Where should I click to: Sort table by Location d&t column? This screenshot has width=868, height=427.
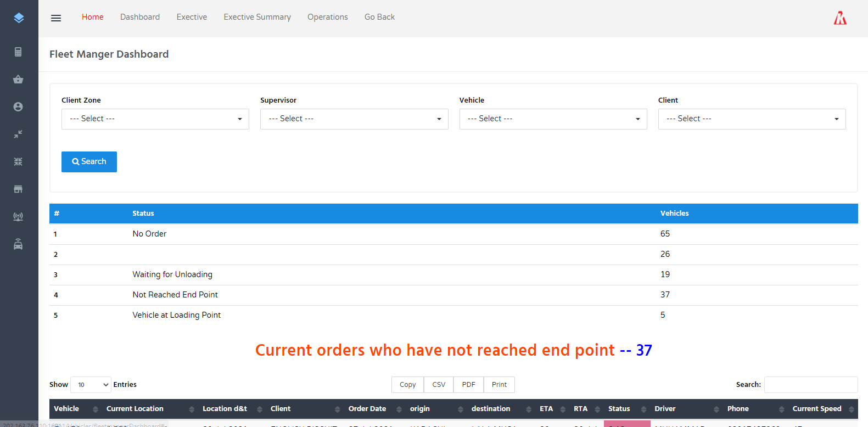point(232,409)
